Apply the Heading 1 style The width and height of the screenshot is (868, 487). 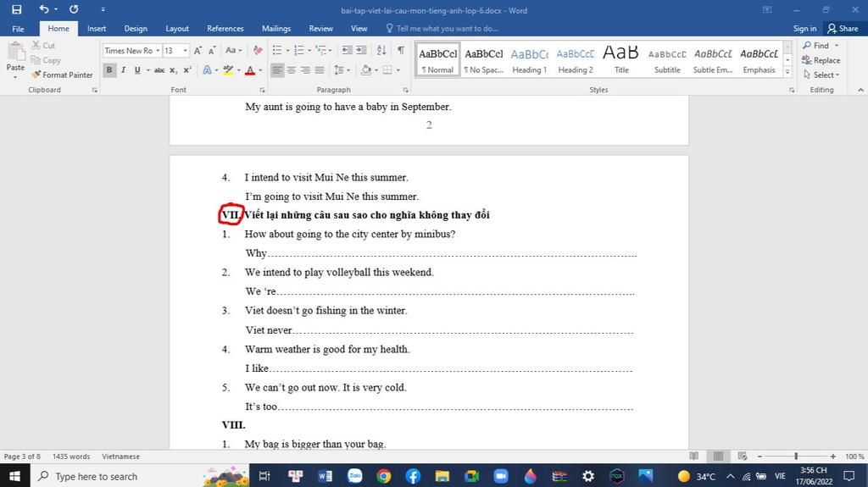(529, 60)
